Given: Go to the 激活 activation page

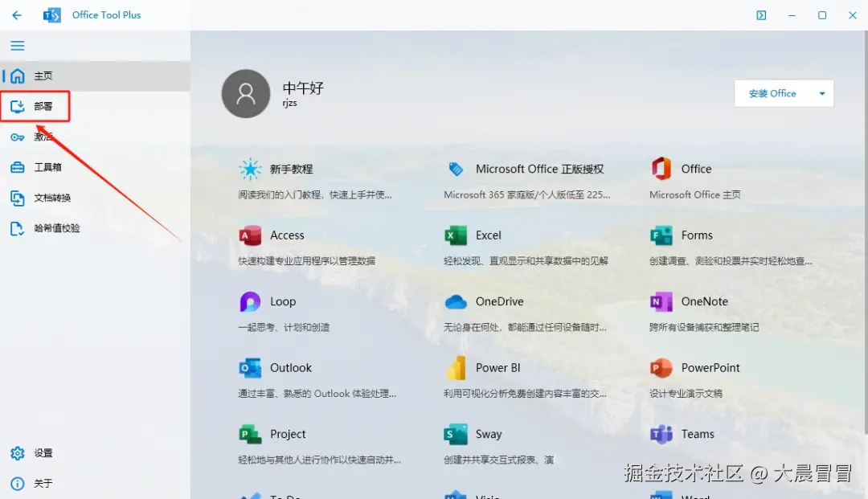Looking at the screenshot, I should point(95,137).
